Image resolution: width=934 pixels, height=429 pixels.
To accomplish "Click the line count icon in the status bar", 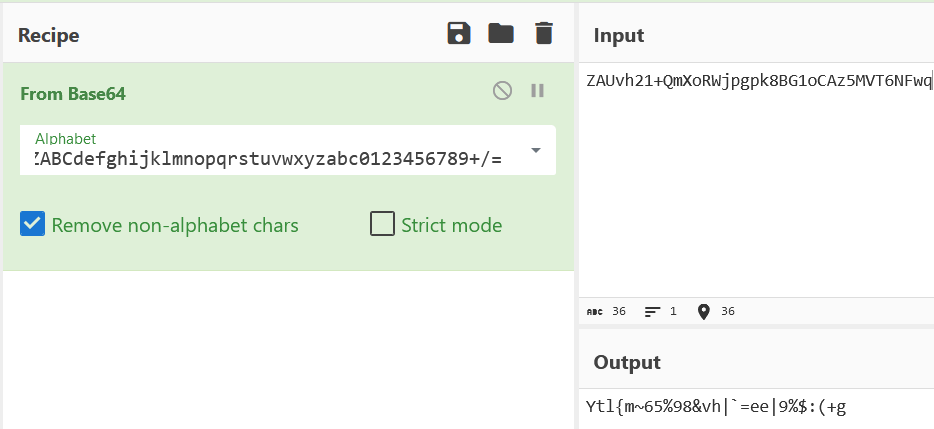I will tap(653, 312).
